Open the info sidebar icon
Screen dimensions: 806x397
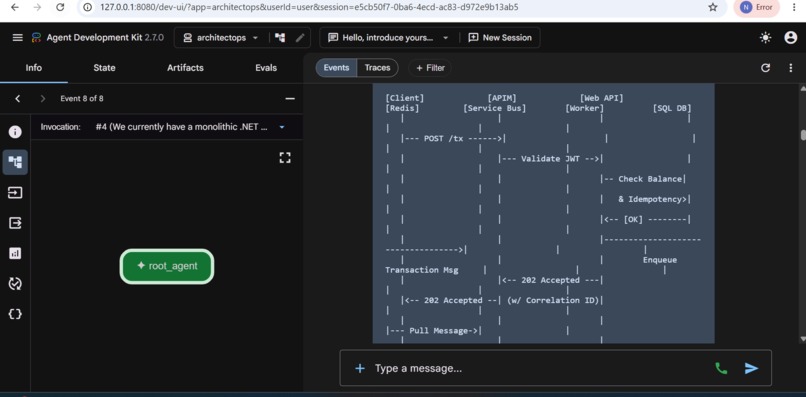click(15, 132)
